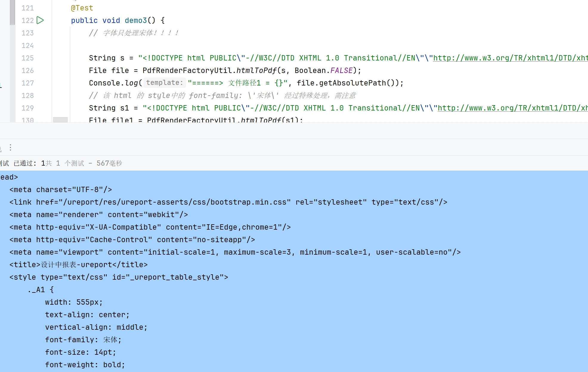588x372 pixels.
Task: Click the horizontal scrollbar thumb below line 129
Action: click(60, 120)
